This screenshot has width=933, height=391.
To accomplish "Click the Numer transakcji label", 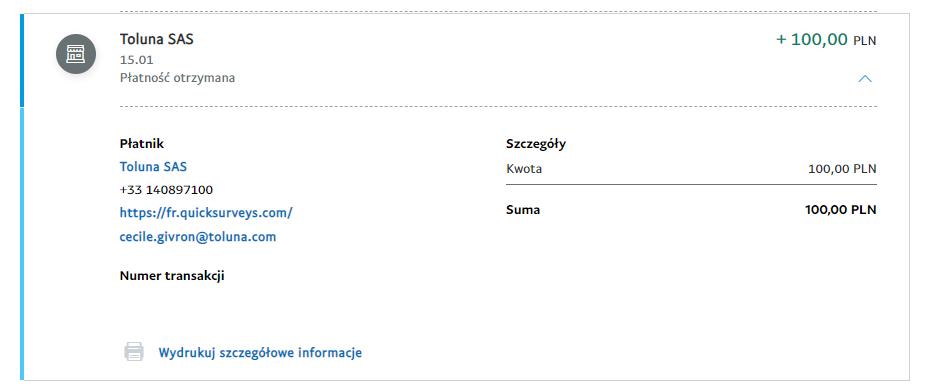I will pos(172,276).
